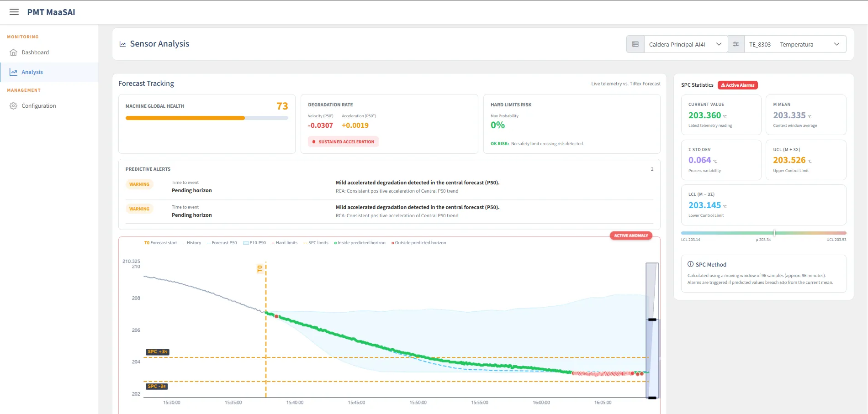Click the Active Alarms badge
This screenshot has height=414, width=868.
click(x=738, y=85)
